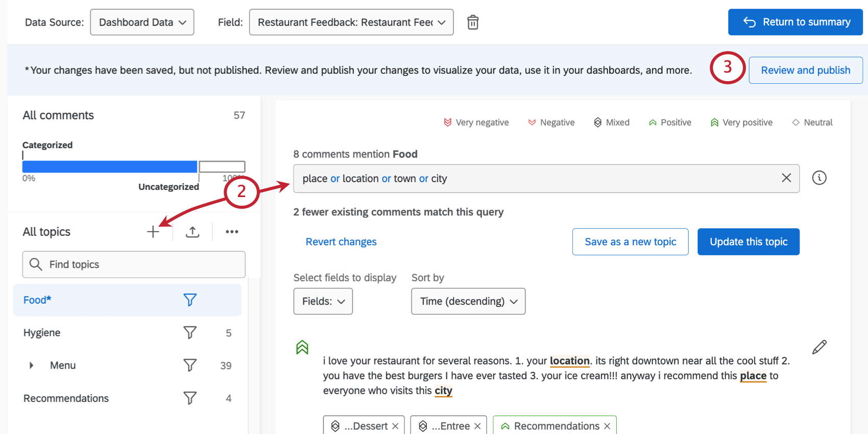Click the upload topics icon
This screenshot has height=434, width=868.
point(192,232)
